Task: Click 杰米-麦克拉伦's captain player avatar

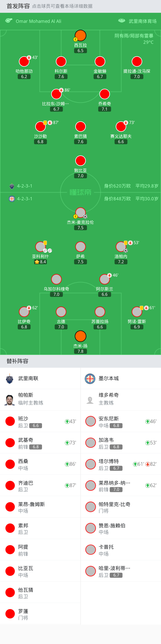Action: [80, 213]
